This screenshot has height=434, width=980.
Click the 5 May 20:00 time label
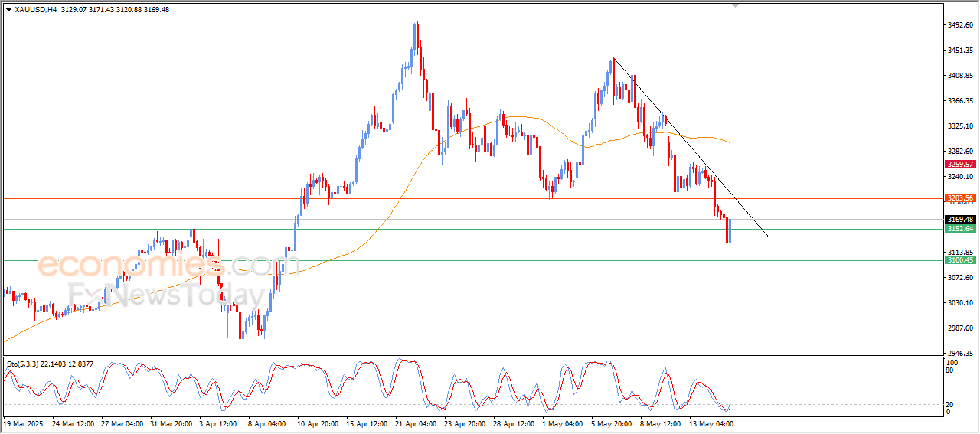click(612, 423)
